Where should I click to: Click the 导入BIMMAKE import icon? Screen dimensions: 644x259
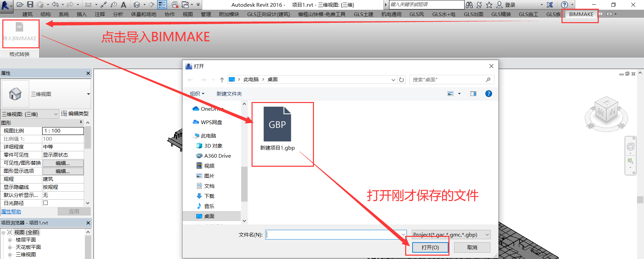tap(19, 27)
